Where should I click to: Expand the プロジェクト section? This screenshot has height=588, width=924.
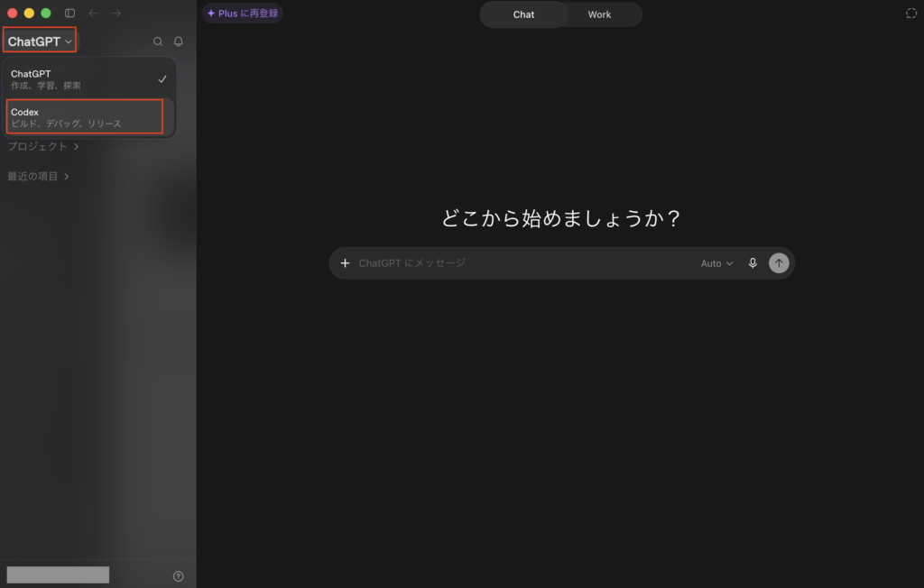[x=43, y=146]
